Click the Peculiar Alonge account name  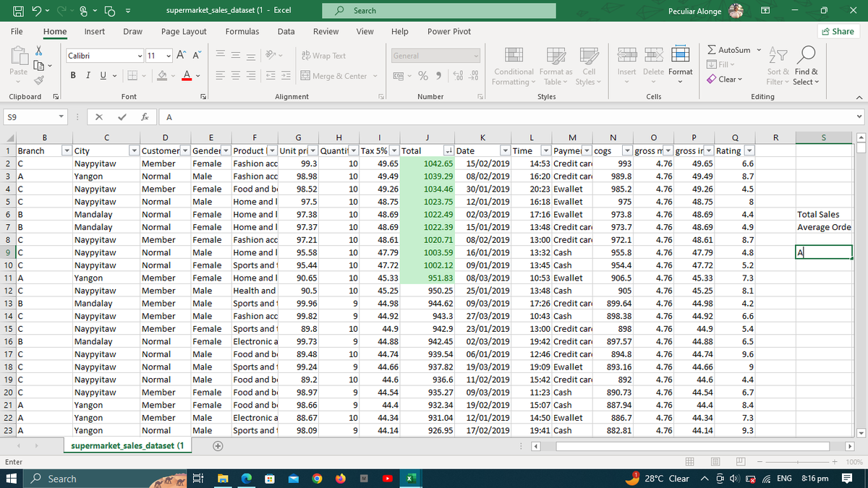(694, 11)
